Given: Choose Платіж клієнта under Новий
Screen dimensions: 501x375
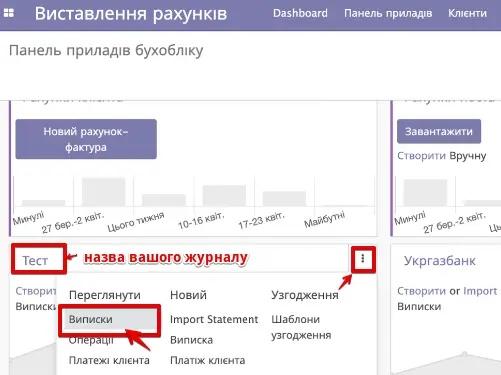Looking at the screenshot, I should (x=208, y=360).
